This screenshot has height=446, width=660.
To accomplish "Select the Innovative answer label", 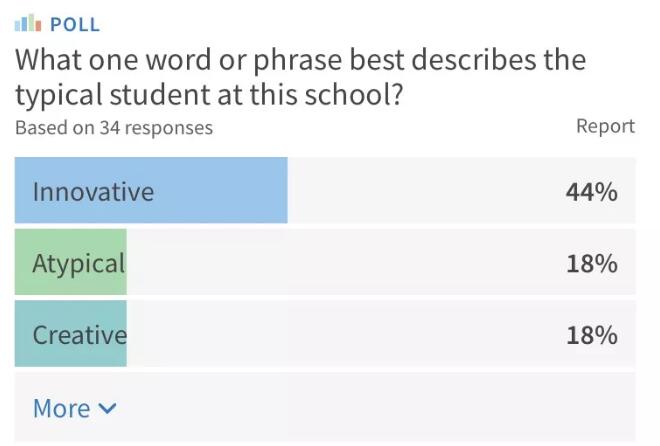I will click(93, 191).
